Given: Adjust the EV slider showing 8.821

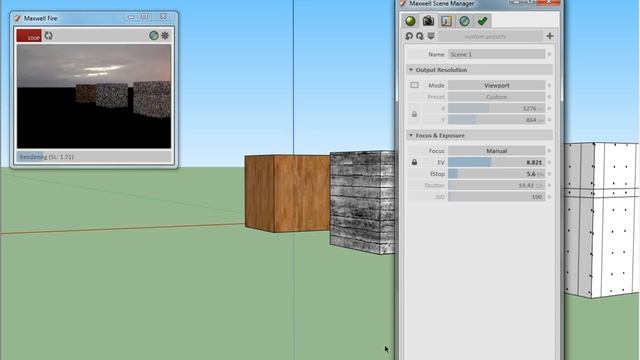Looking at the screenshot, I should tap(496, 162).
